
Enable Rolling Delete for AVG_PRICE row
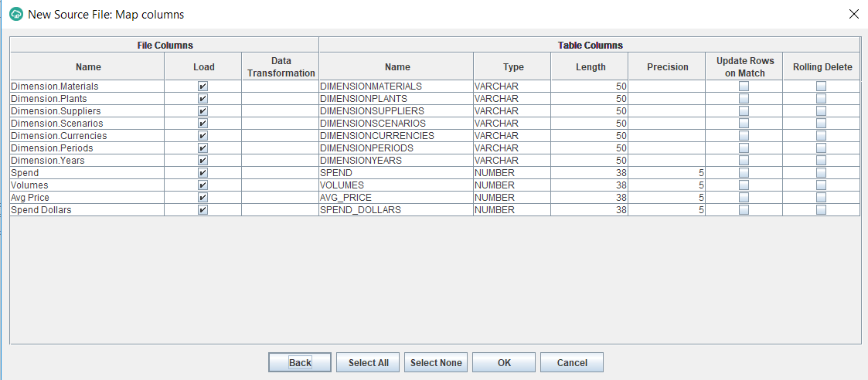tap(821, 198)
